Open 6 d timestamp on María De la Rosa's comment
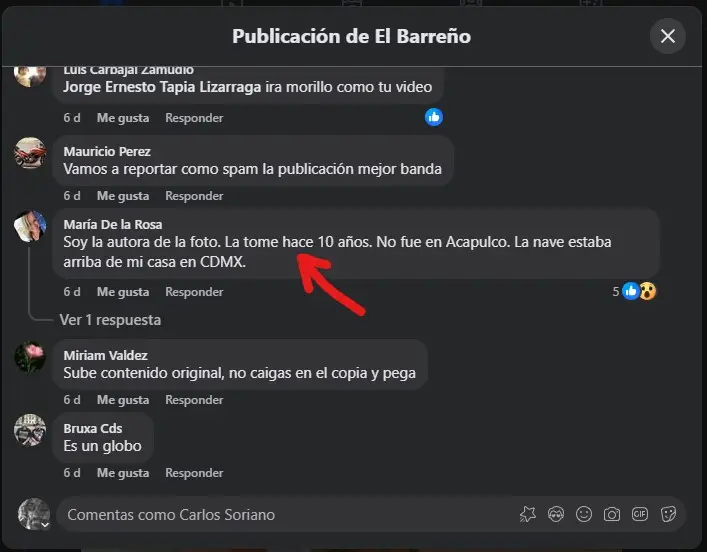Screen dimensions: 707x552 72,292
